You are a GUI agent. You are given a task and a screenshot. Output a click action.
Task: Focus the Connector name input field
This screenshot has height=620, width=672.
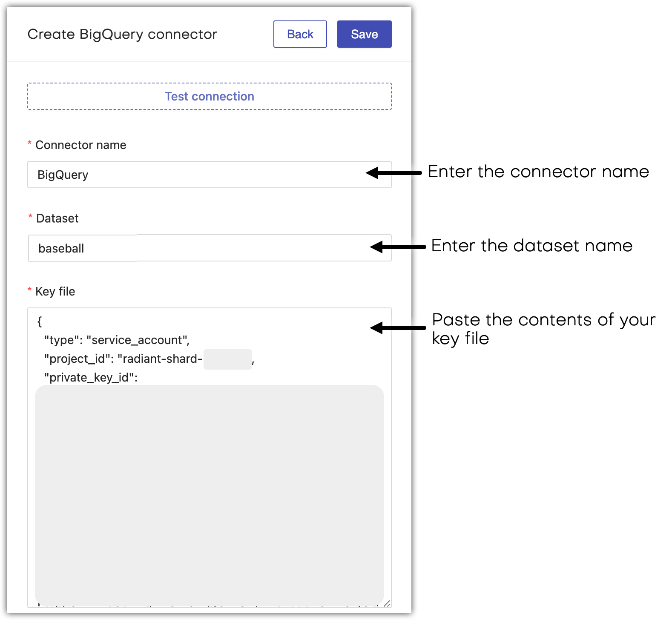click(210, 175)
